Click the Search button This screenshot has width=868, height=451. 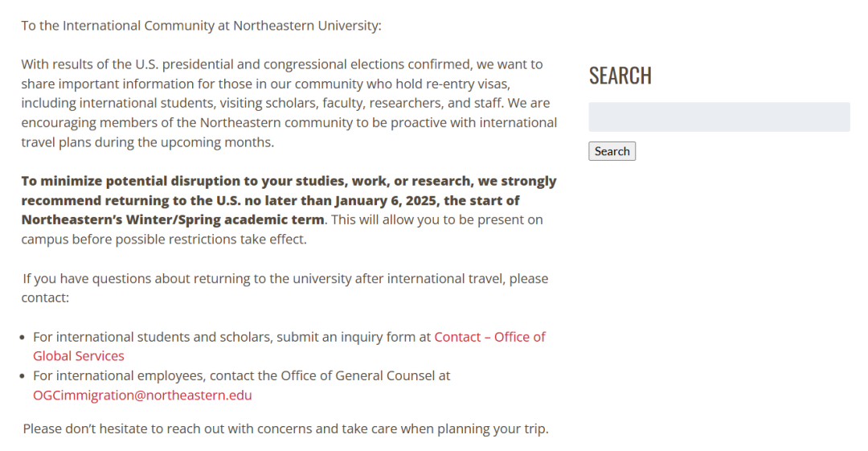click(612, 151)
